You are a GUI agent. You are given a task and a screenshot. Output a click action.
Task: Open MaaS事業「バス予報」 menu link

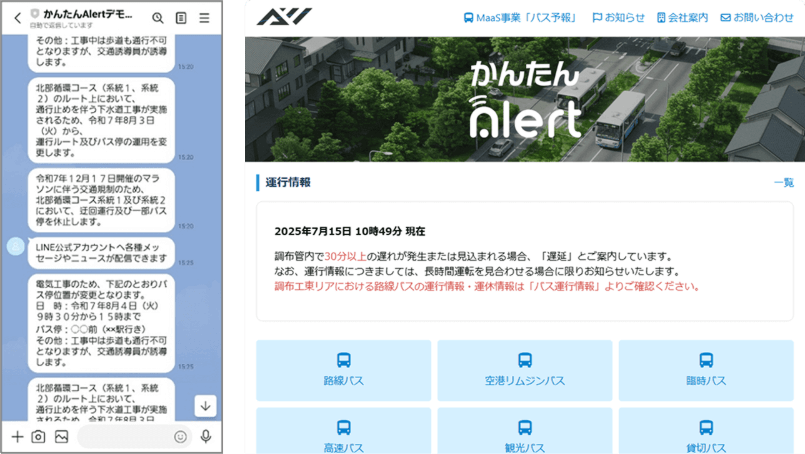point(520,18)
